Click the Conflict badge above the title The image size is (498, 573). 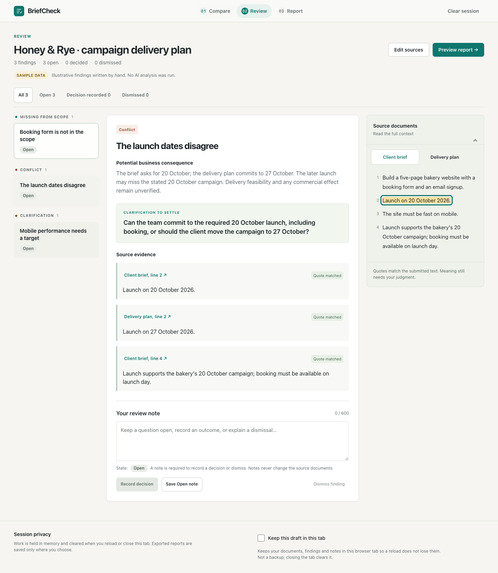[x=127, y=130]
